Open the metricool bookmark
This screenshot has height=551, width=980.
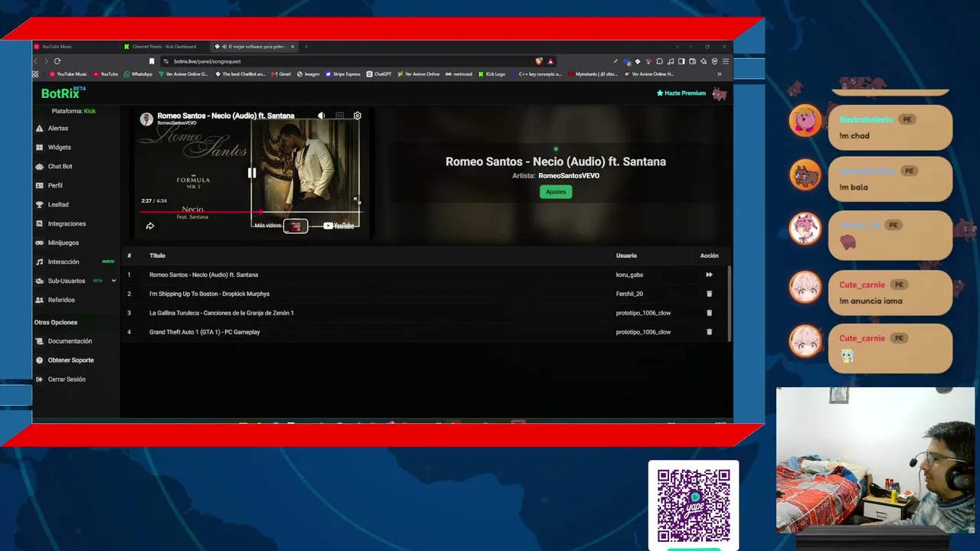coord(459,74)
